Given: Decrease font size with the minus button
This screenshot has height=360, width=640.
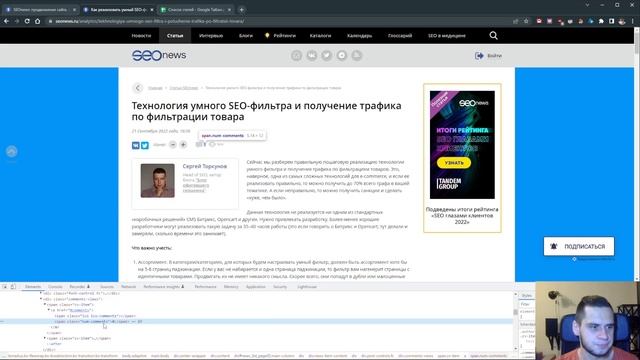Looking at the screenshot, I should pyautogui.click(x=173, y=144).
